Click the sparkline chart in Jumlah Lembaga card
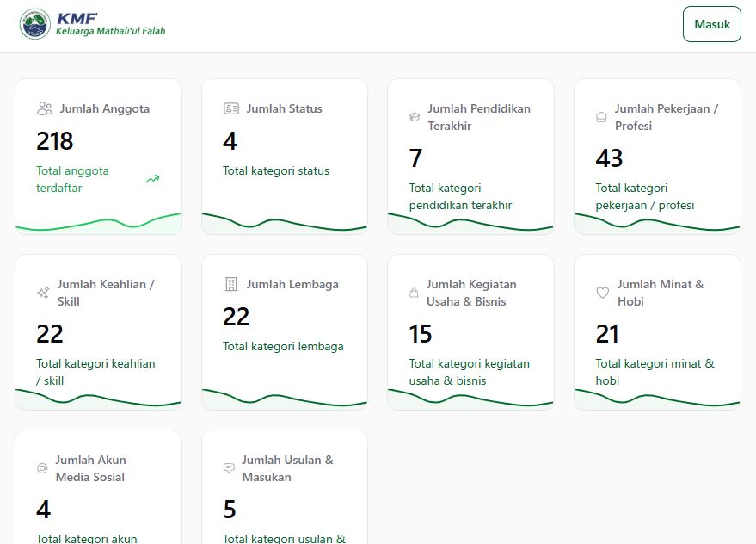The image size is (756, 544). coord(285,399)
